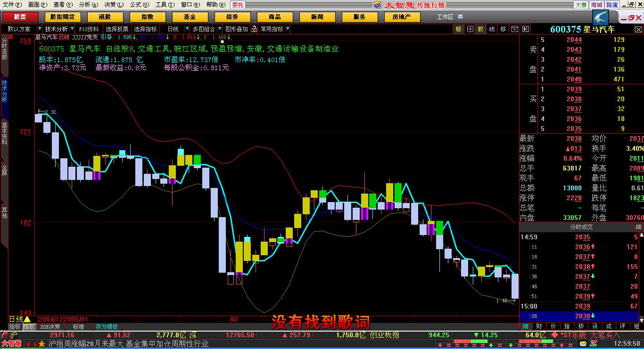Image resolution: width=644 pixels, height=349 pixels.
Task: Open the 公式 menu
Action: (139, 5)
